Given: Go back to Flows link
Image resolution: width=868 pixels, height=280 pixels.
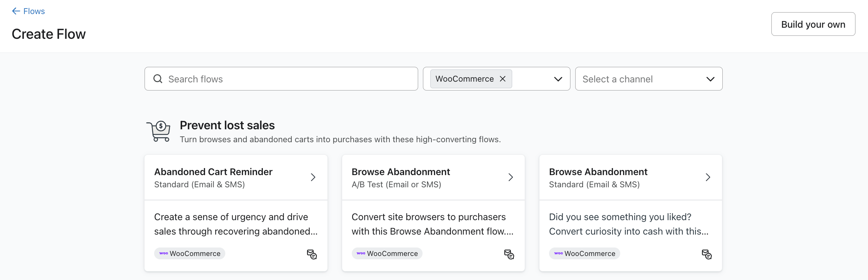Looking at the screenshot, I should (x=34, y=11).
